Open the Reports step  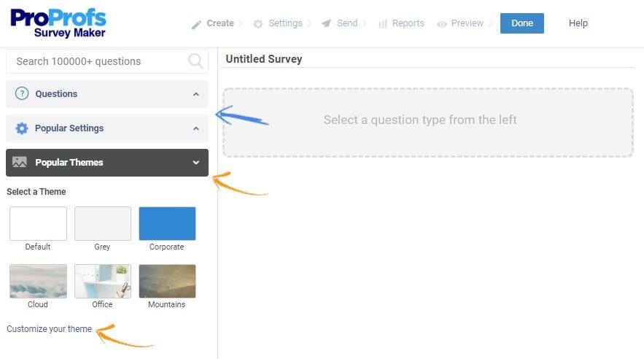click(x=408, y=23)
